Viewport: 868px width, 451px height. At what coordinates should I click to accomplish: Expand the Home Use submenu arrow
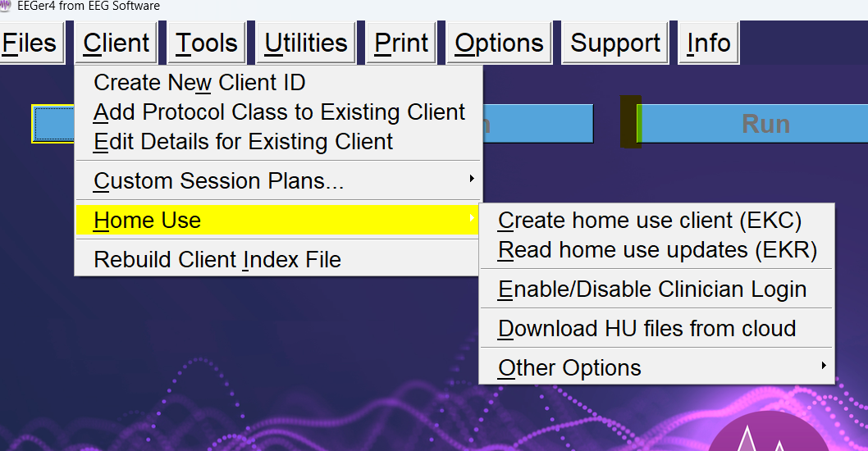pos(472,218)
